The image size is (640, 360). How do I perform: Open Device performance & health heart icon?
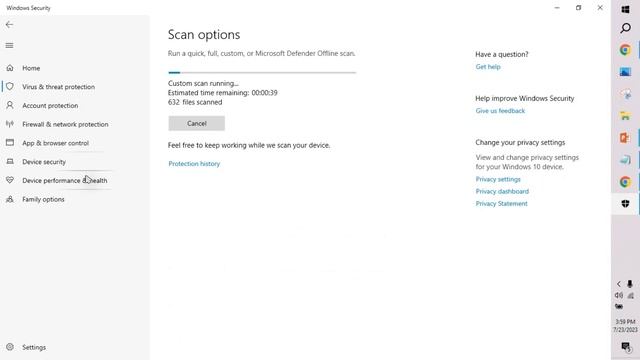point(10,180)
